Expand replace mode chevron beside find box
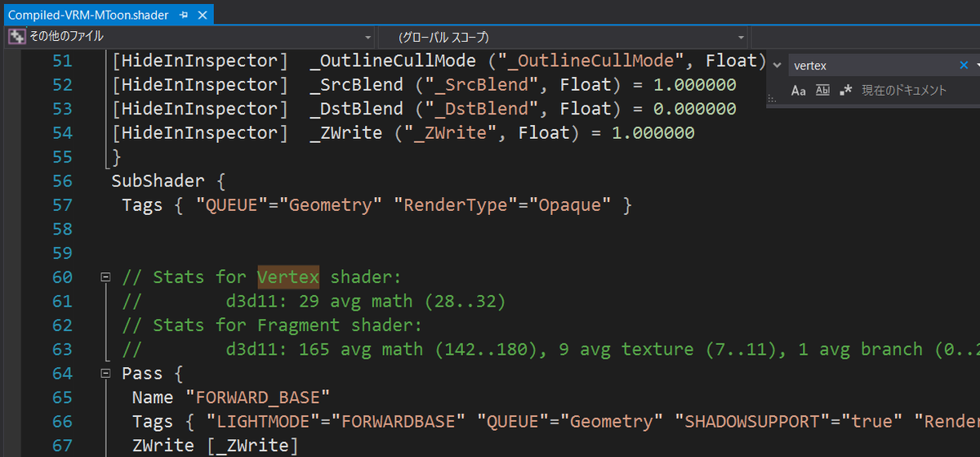 coord(777,65)
